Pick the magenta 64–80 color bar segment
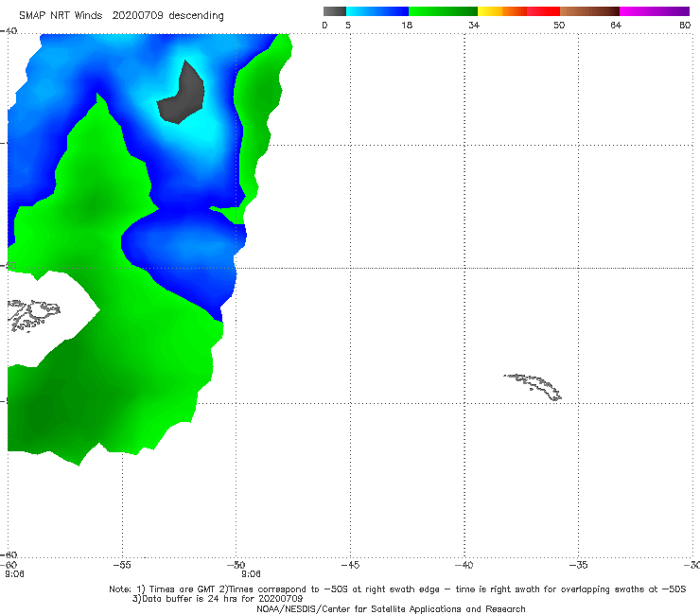This screenshot has height=615, width=700. pyautogui.click(x=655, y=11)
